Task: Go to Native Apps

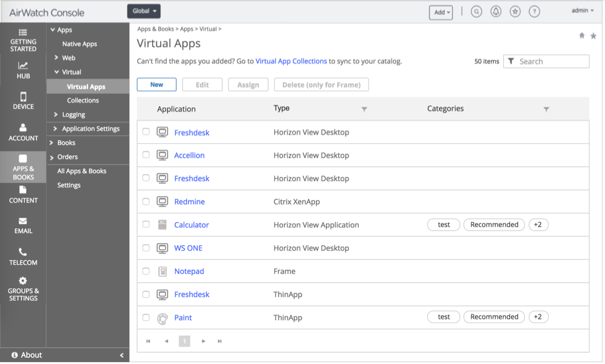Action: tap(79, 44)
